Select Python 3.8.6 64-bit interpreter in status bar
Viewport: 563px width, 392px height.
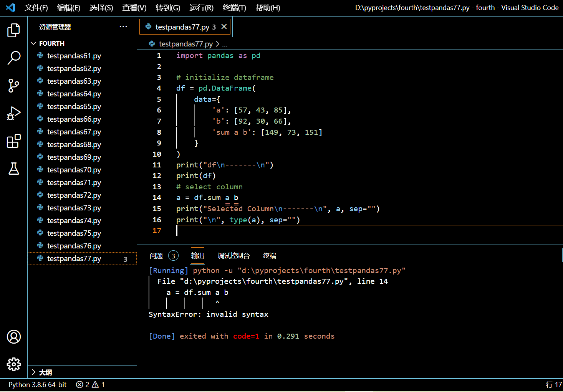pyautogui.click(x=38, y=384)
